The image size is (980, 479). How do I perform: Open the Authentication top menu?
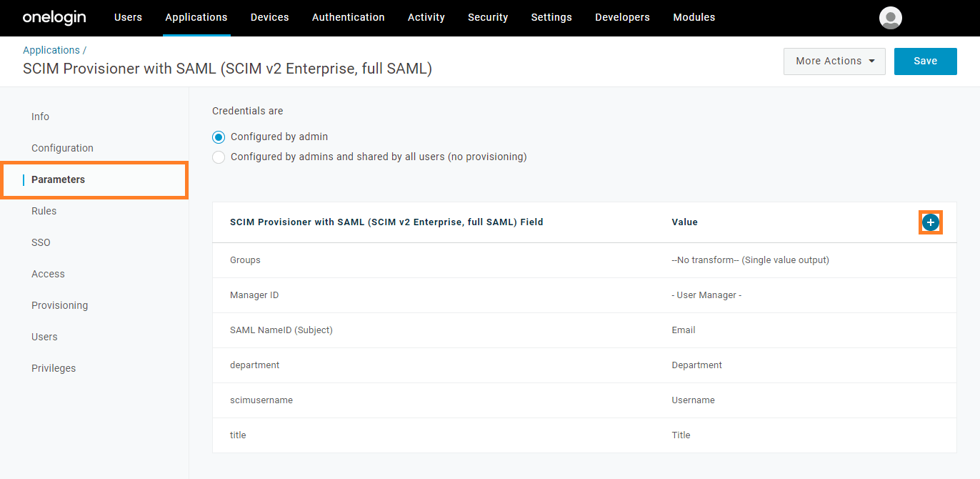349,17
